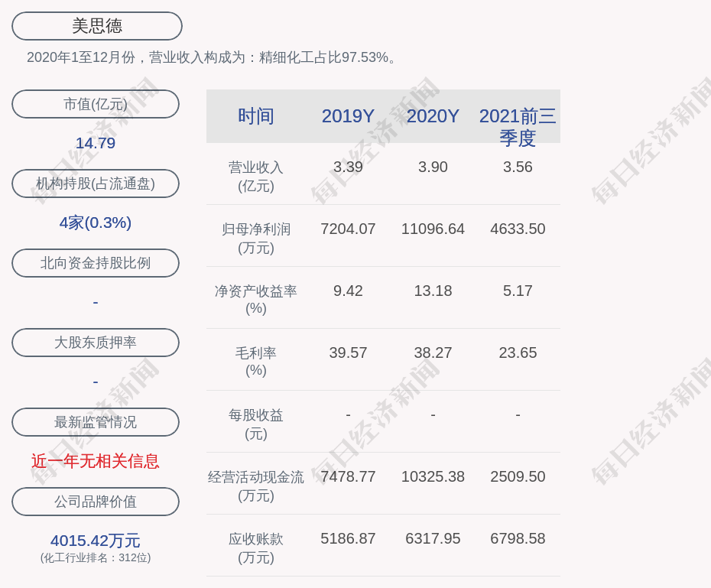Select net profit value 11096.64
This screenshot has width=711, height=588.
[x=433, y=229]
